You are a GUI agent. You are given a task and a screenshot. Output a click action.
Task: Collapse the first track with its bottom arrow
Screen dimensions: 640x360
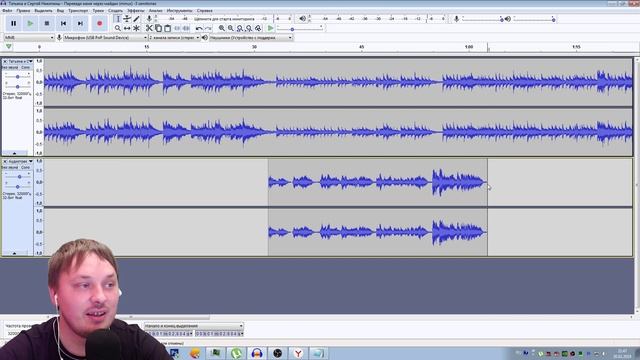click(x=15, y=153)
